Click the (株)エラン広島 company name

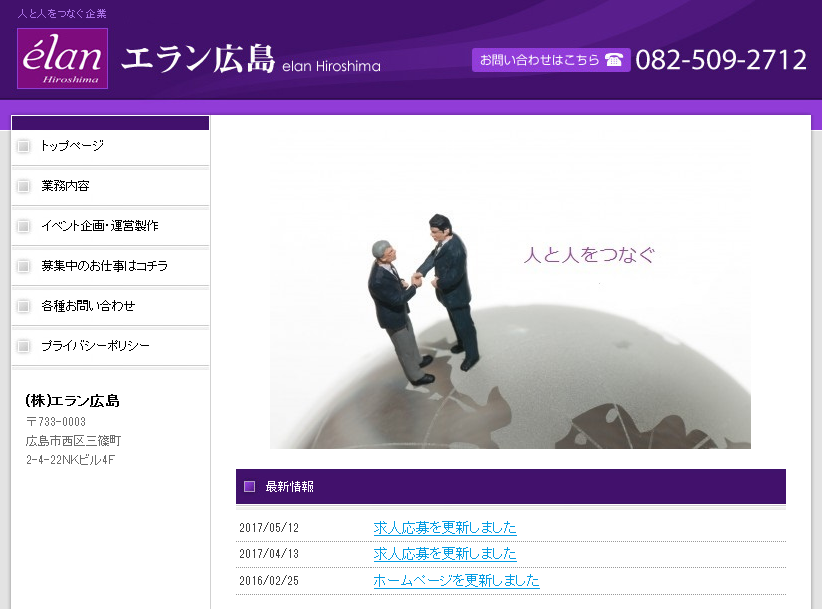pyautogui.click(x=72, y=401)
